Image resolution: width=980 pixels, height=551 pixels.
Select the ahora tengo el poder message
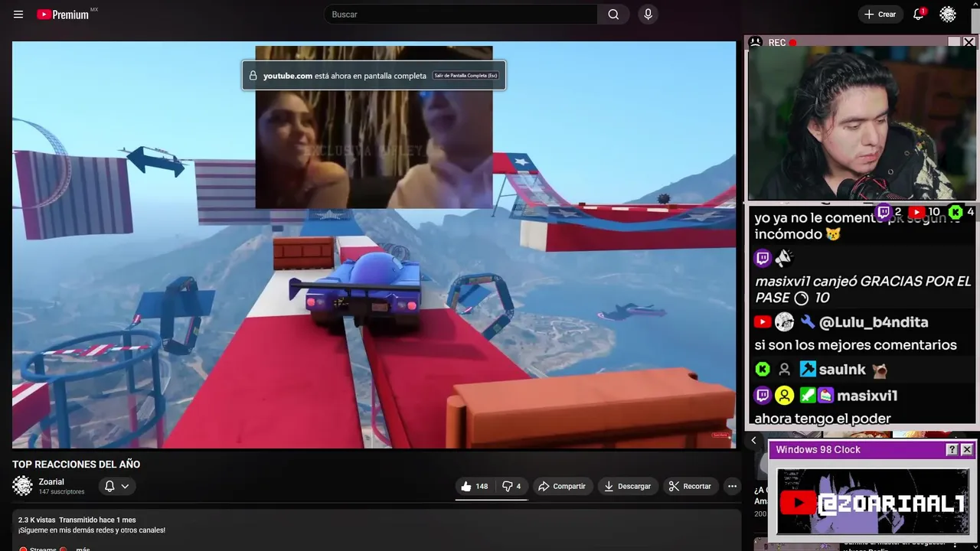coord(822,419)
